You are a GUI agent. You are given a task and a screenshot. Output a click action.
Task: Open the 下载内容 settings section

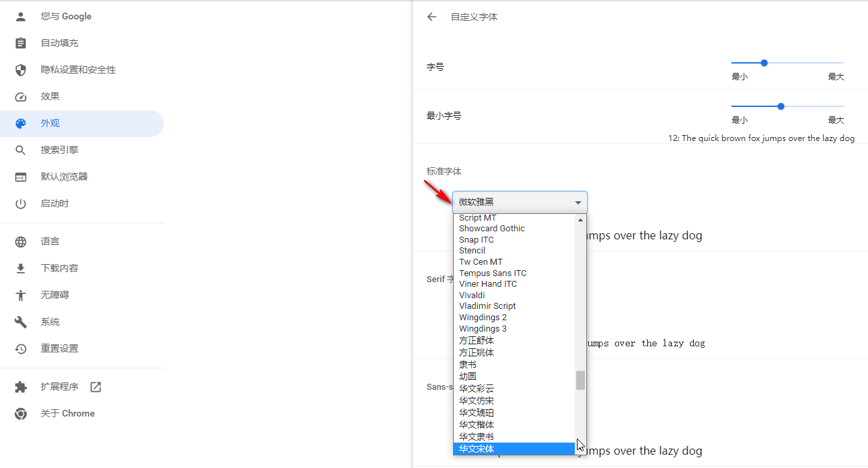click(x=82, y=268)
